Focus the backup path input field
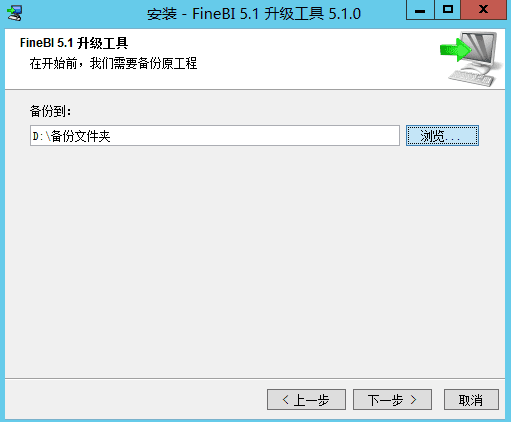511x422 pixels. click(x=215, y=136)
